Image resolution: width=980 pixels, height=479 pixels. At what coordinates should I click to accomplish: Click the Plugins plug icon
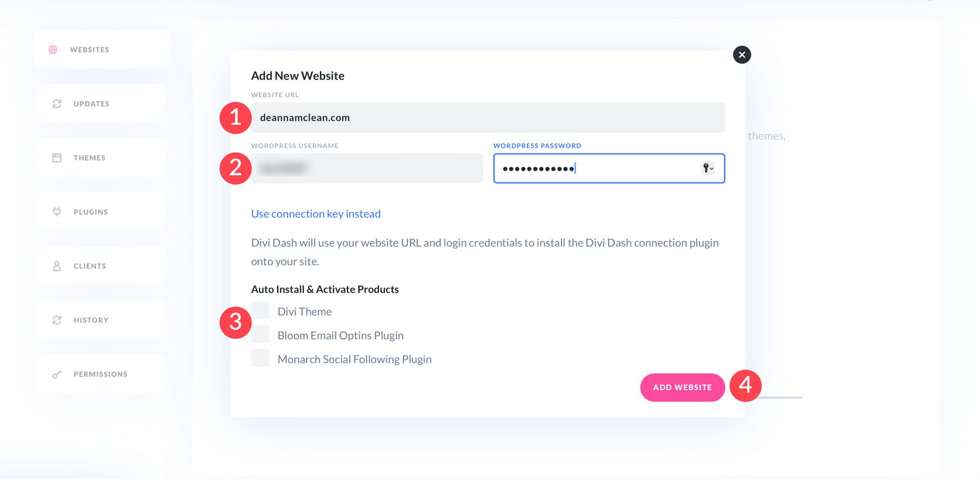tap(57, 211)
